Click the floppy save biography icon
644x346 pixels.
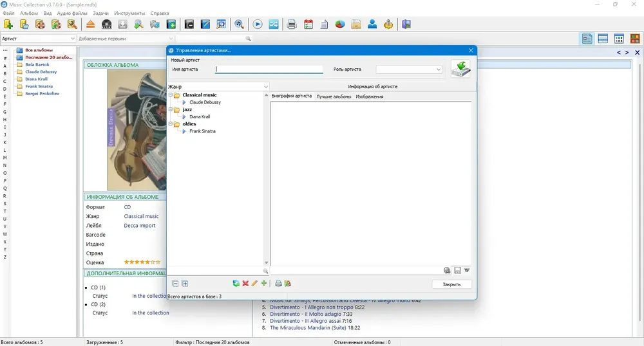(x=457, y=270)
